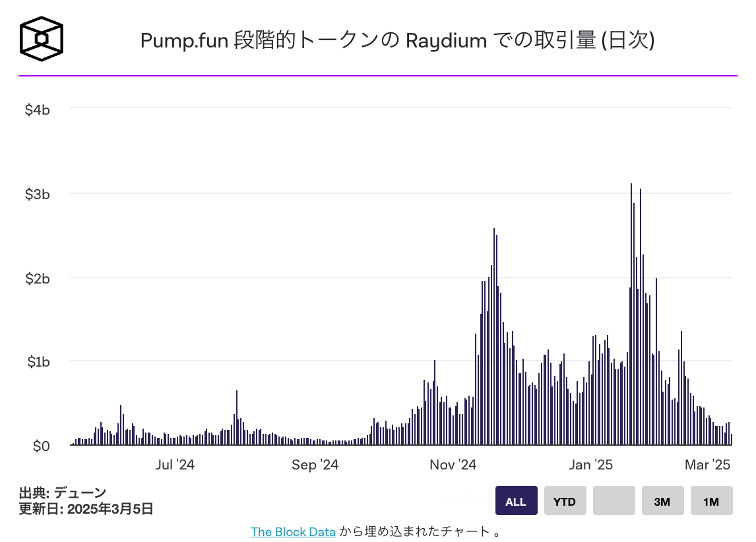The image size is (756, 542).
Task: Click the 更新日: 2025年3月5日 text
Action: [x=86, y=509]
